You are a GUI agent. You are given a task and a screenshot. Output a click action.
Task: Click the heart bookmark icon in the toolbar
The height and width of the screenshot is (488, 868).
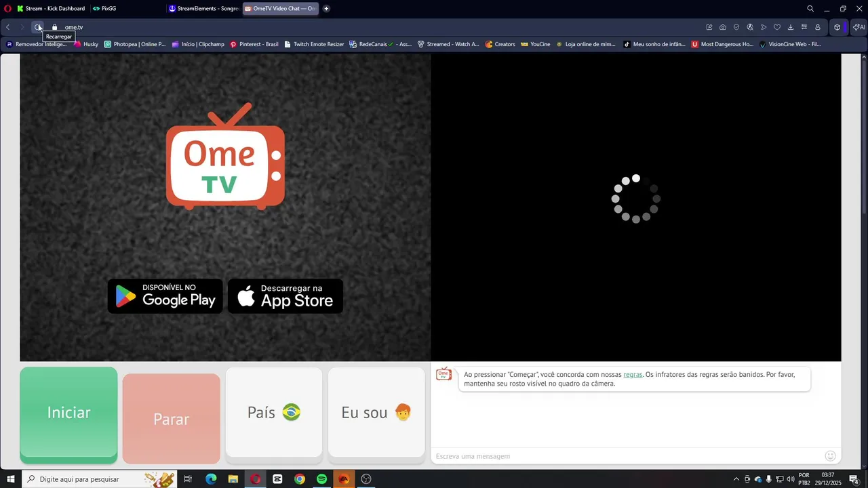(777, 27)
